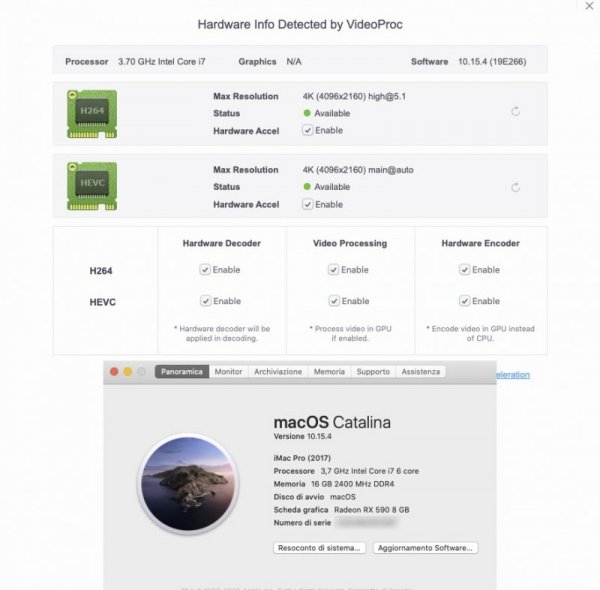Toggle H264 Hardware Accel Enable checkbox
Image resolution: width=600 pixels, height=590 pixels.
(307, 130)
